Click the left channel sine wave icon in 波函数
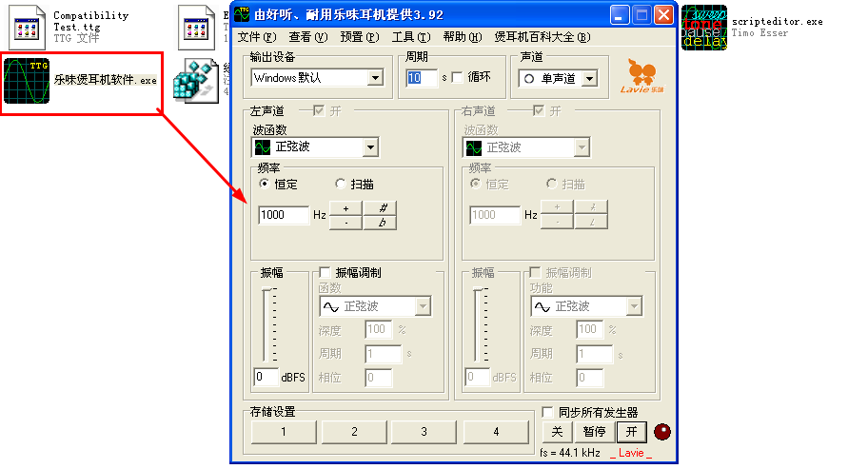The width and height of the screenshot is (868, 469). (x=263, y=147)
